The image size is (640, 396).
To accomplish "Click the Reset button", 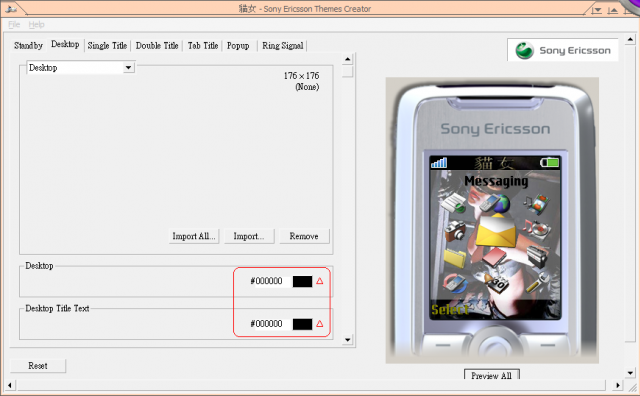I will (38, 365).
